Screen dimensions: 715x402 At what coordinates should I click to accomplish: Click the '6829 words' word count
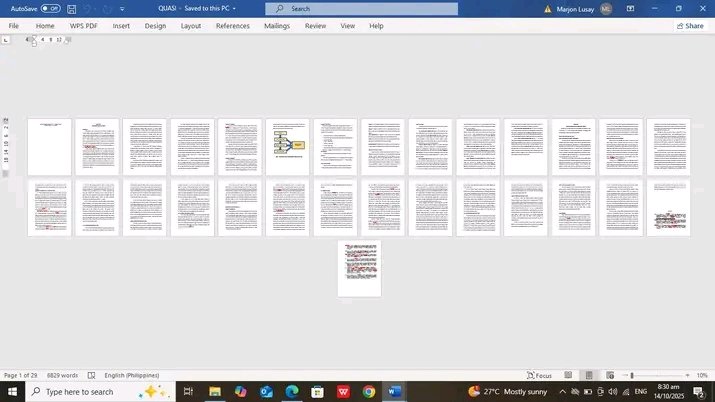pyautogui.click(x=62, y=375)
